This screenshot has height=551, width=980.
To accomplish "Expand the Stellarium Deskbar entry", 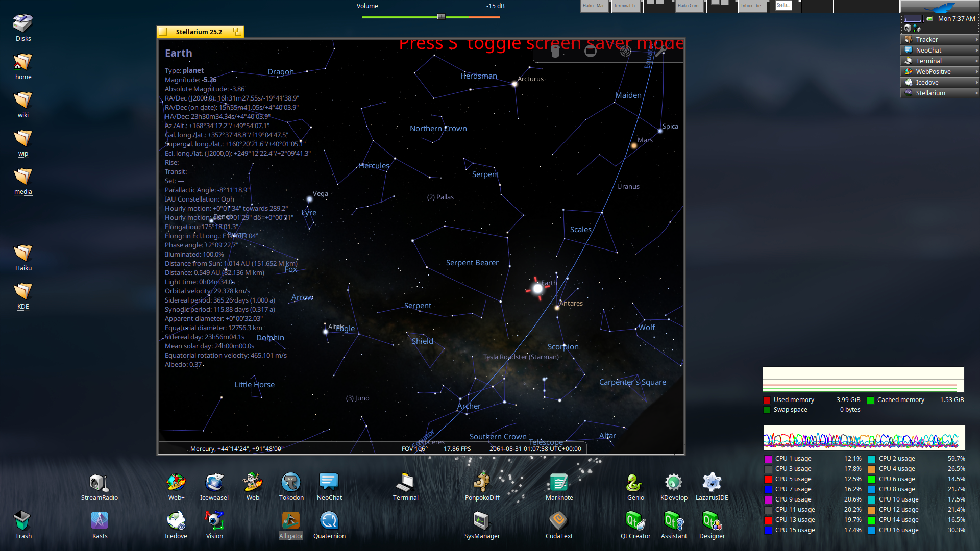I will [x=940, y=93].
